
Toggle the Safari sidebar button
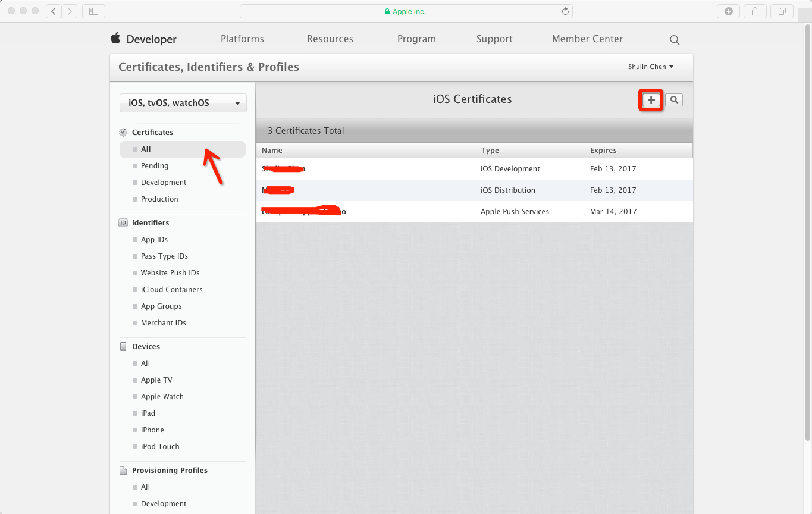(x=93, y=11)
